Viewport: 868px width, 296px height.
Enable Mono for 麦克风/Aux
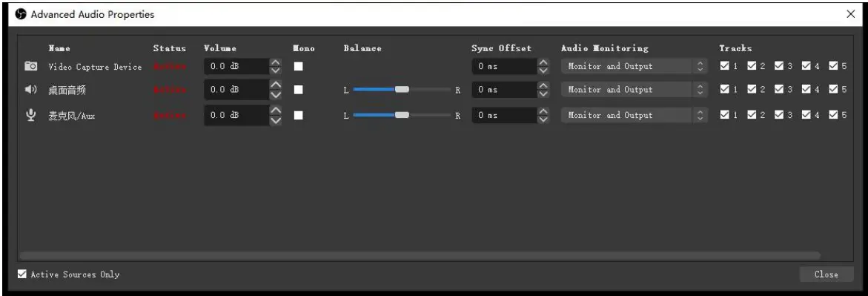[x=299, y=115]
